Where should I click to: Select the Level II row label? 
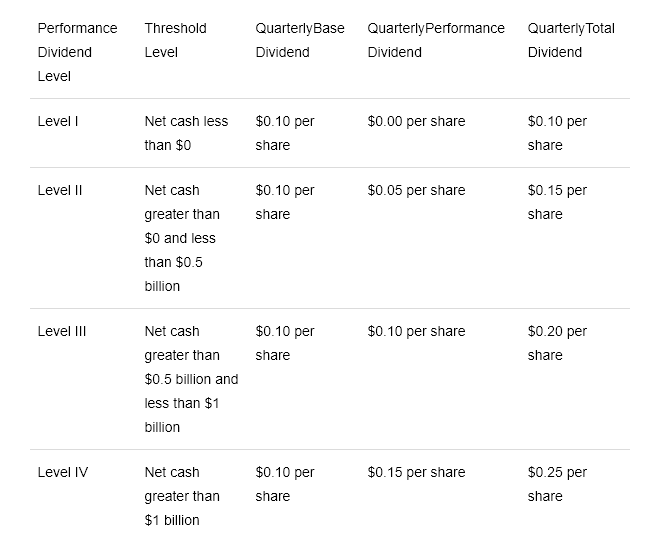(x=60, y=190)
